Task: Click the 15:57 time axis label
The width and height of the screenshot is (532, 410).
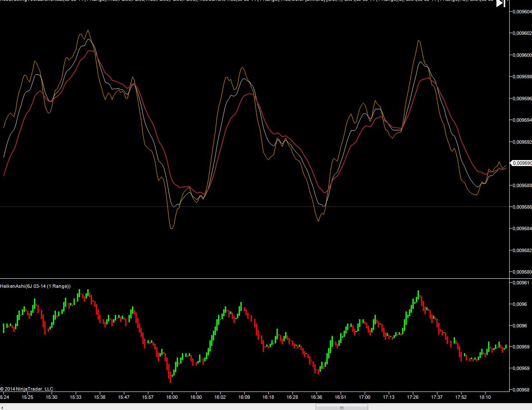Action: click(148, 397)
